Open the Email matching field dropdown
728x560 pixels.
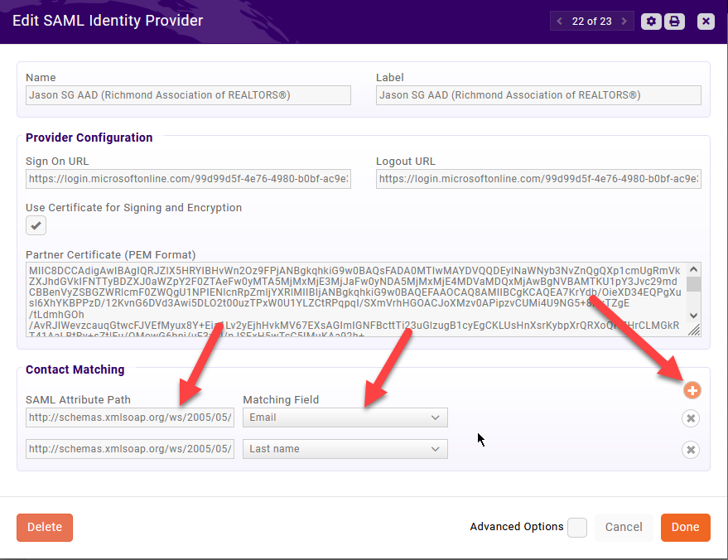[345, 418]
